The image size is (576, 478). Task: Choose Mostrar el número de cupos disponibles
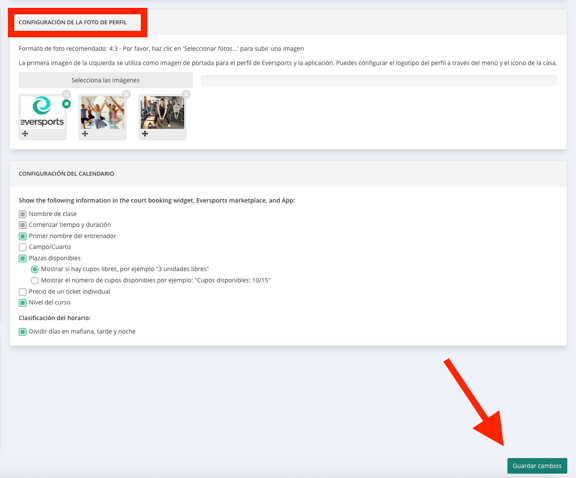point(35,281)
